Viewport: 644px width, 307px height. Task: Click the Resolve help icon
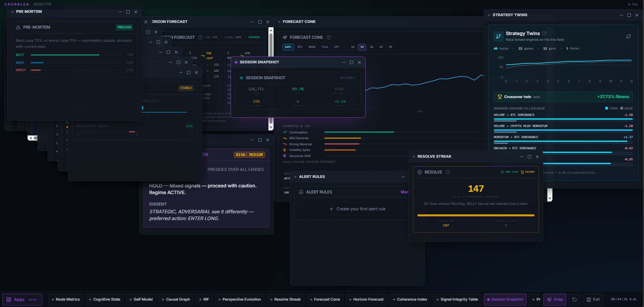(x=448, y=172)
